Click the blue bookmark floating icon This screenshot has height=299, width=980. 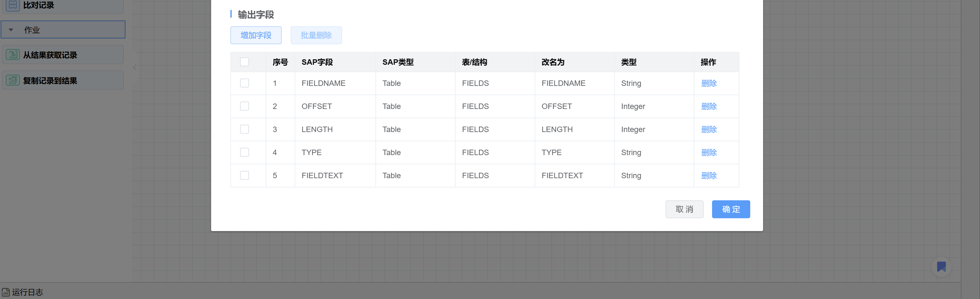coord(941,267)
